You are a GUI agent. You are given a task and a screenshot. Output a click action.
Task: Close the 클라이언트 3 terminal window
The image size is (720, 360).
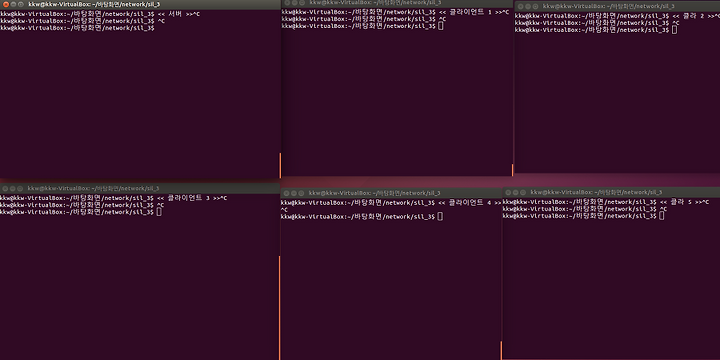click(6, 189)
